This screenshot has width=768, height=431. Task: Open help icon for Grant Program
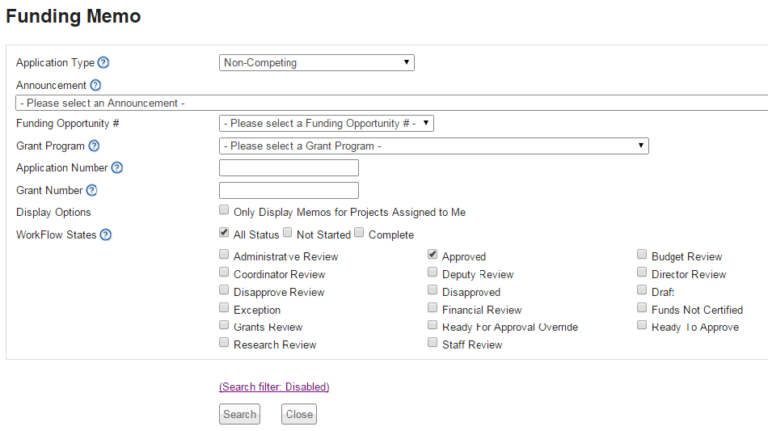[94, 146]
